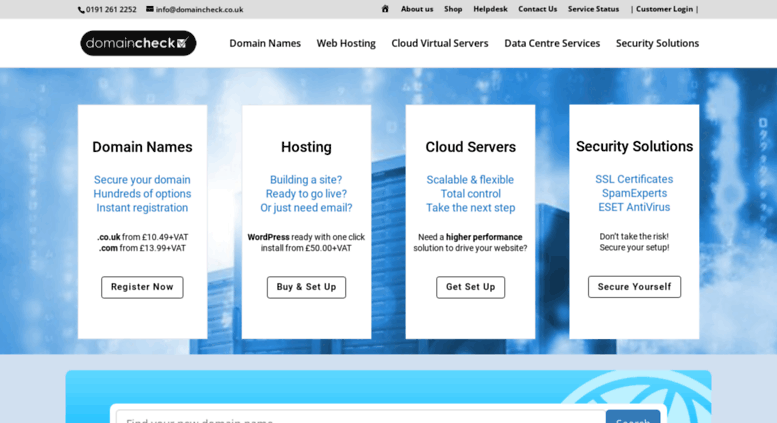Open the Web Hosting menu
This screenshot has height=423, width=777.
tap(346, 44)
